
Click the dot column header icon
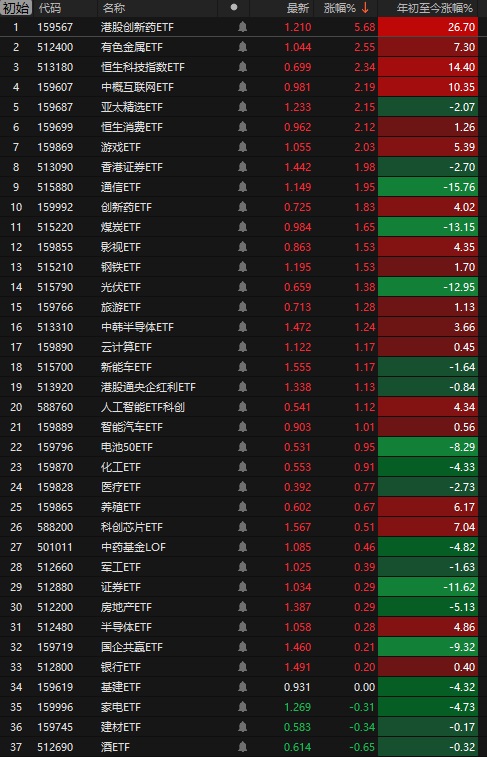click(x=234, y=7)
